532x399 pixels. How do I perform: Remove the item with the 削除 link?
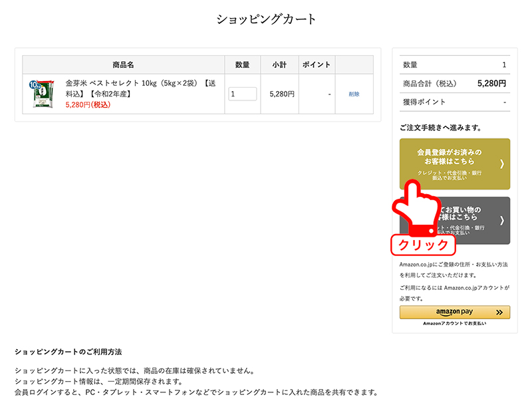pos(354,94)
